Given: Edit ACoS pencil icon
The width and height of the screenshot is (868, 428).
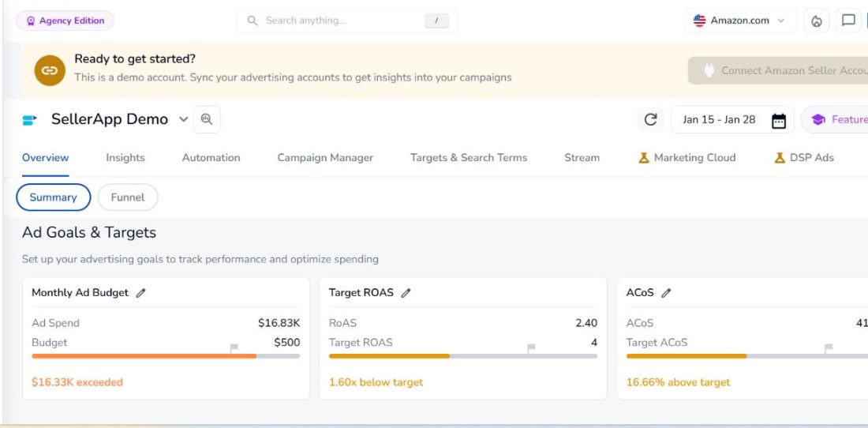Looking at the screenshot, I should tap(666, 293).
